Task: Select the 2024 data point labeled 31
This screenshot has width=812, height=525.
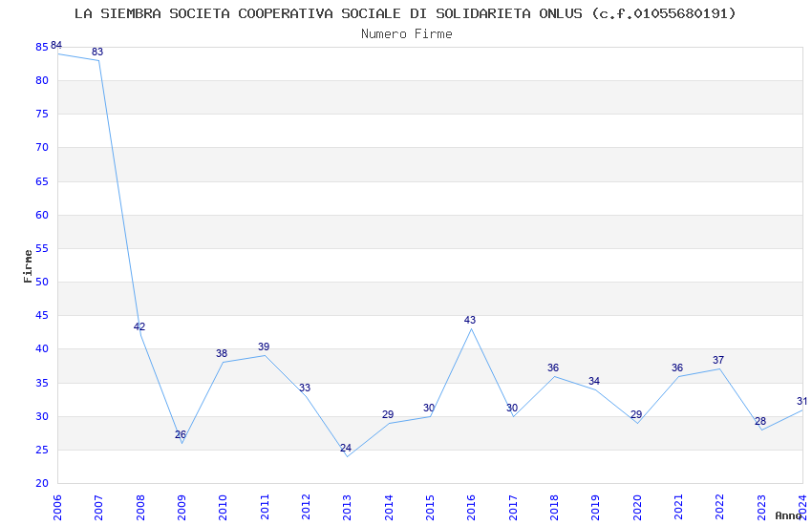Action: point(801,409)
